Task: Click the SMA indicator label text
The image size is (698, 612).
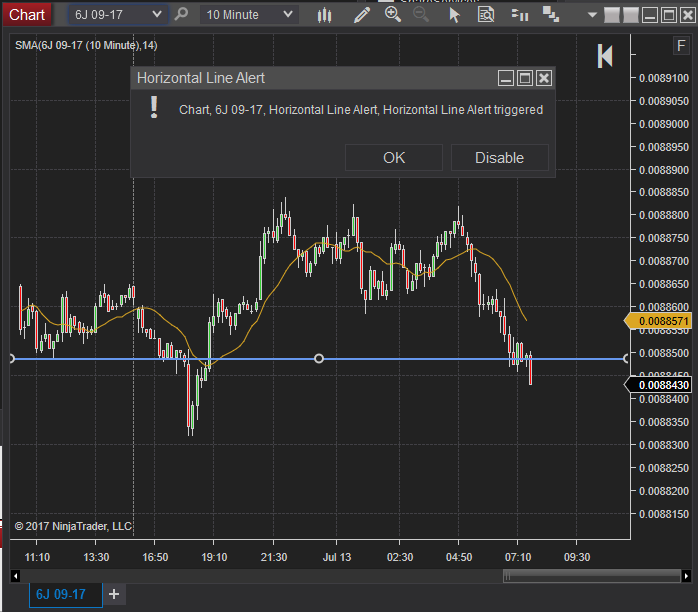Action: pyautogui.click(x=85, y=46)
